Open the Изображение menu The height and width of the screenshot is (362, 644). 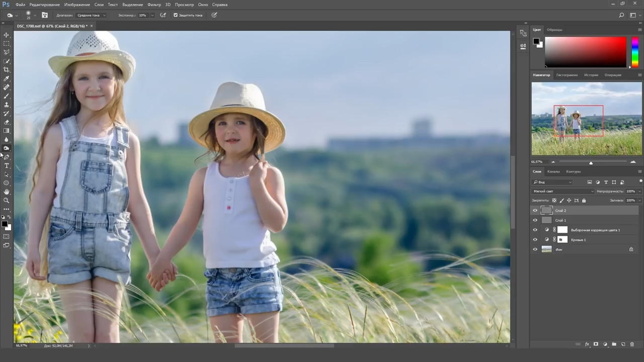[77, 5]
